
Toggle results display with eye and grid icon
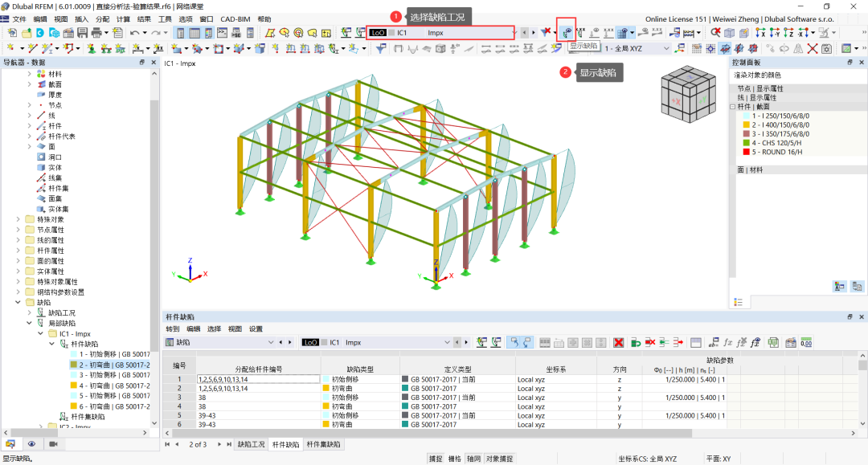pyautogui.click(x=624, y=33)
